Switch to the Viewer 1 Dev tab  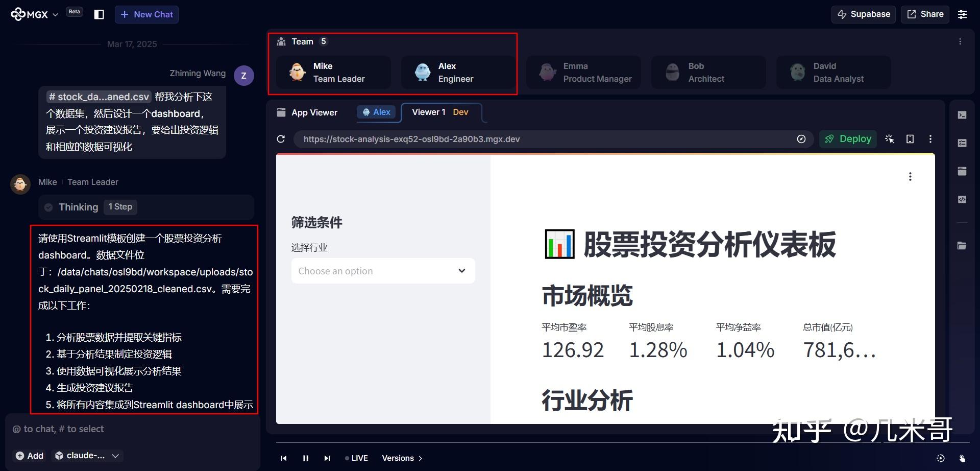441,112
